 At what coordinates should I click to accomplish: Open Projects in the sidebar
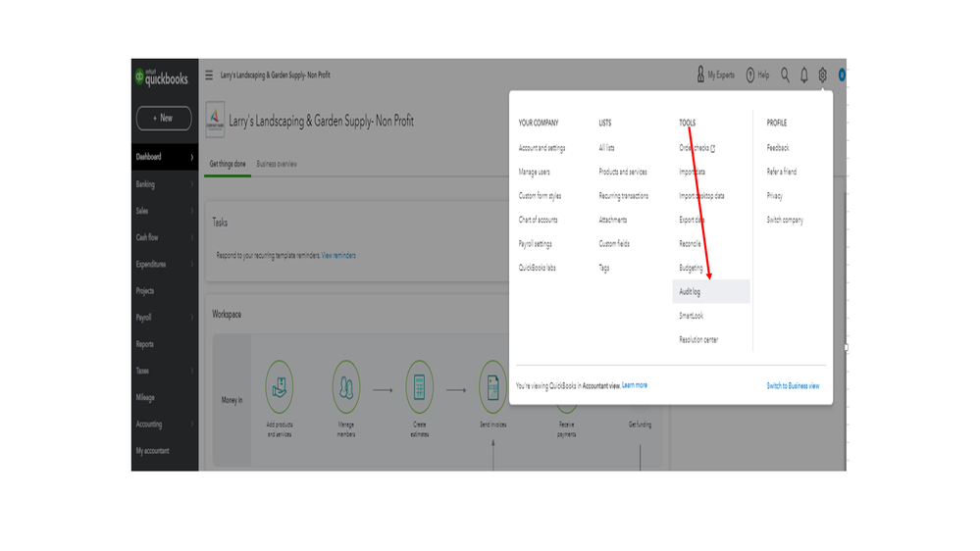tap(145, 291)
